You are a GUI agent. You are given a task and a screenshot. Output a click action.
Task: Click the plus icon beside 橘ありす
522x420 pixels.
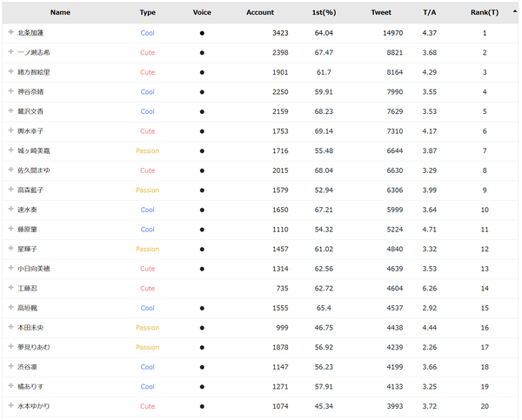(10, 386)
